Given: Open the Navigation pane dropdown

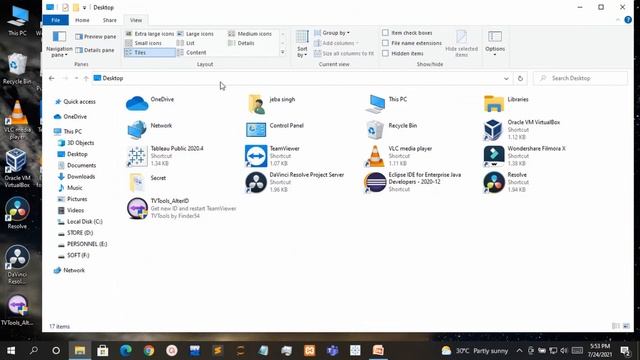Looking at the screenshot, I should [x=59, y=44].
